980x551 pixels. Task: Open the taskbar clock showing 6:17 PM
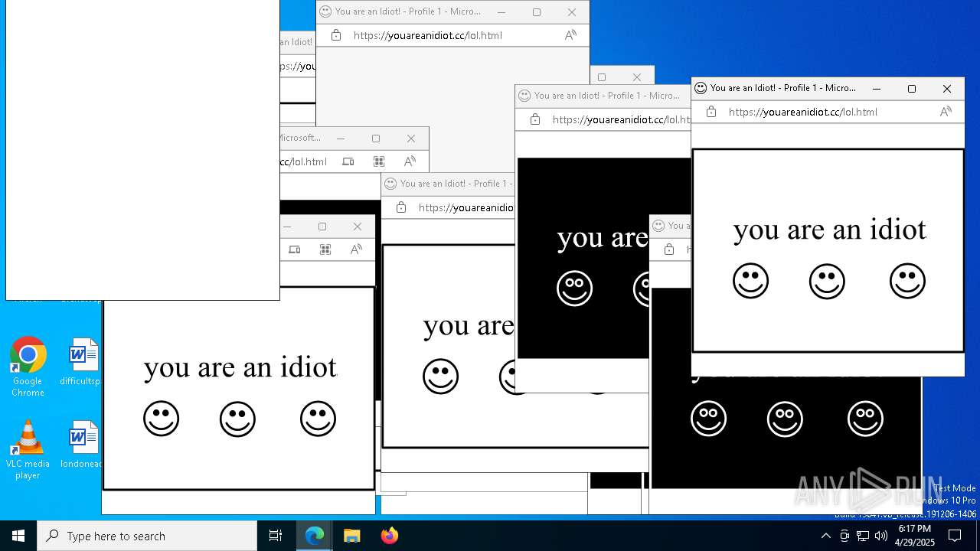tap(915, 536)
